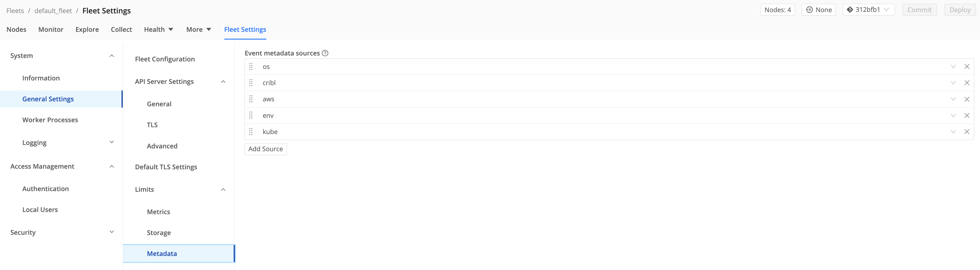980x270 pixels.
Task: Click help icon beside Event metadata sources
Action: [x=325, y=53]
